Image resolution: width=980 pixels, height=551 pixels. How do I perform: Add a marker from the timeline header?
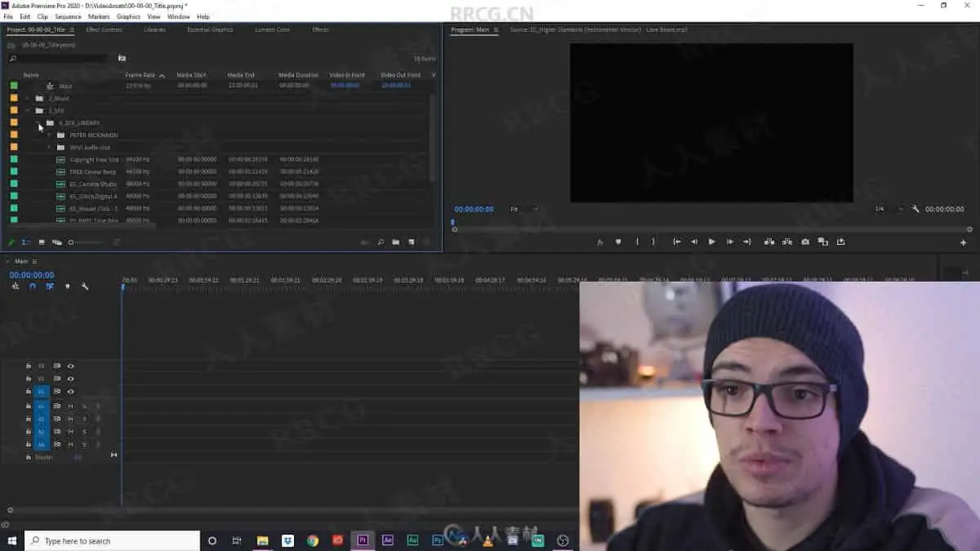[x=67, y=287]
